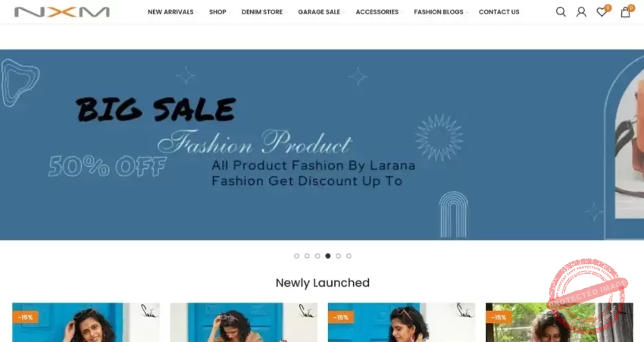Select the second slider dot

coord(307,256)
